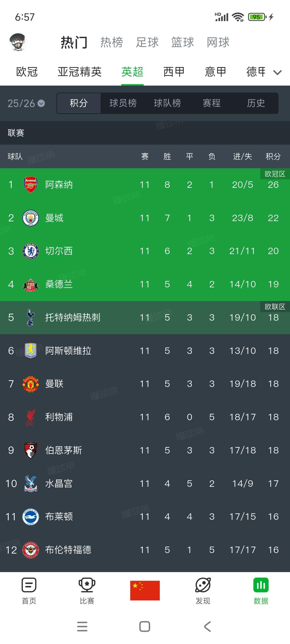Switch to the 球员榜 tab
Image resolution: width=290 pixels, height=644 pixels.
click(123, 103)
